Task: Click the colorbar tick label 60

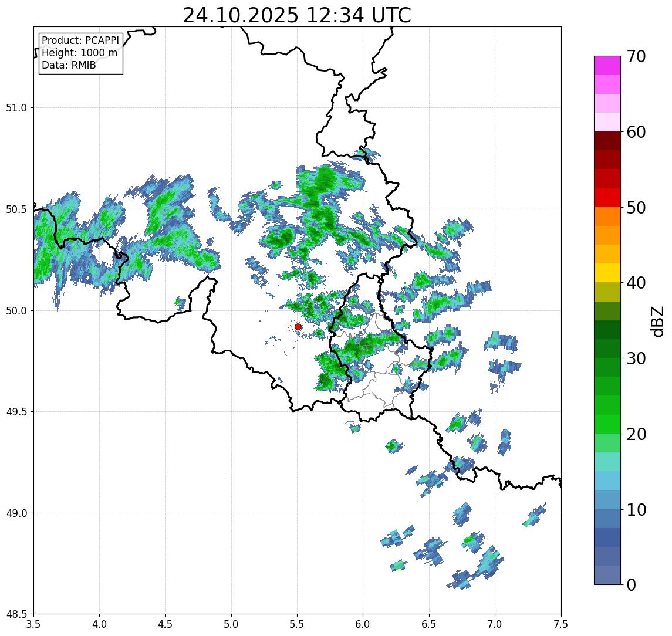Action: point(636,132)
